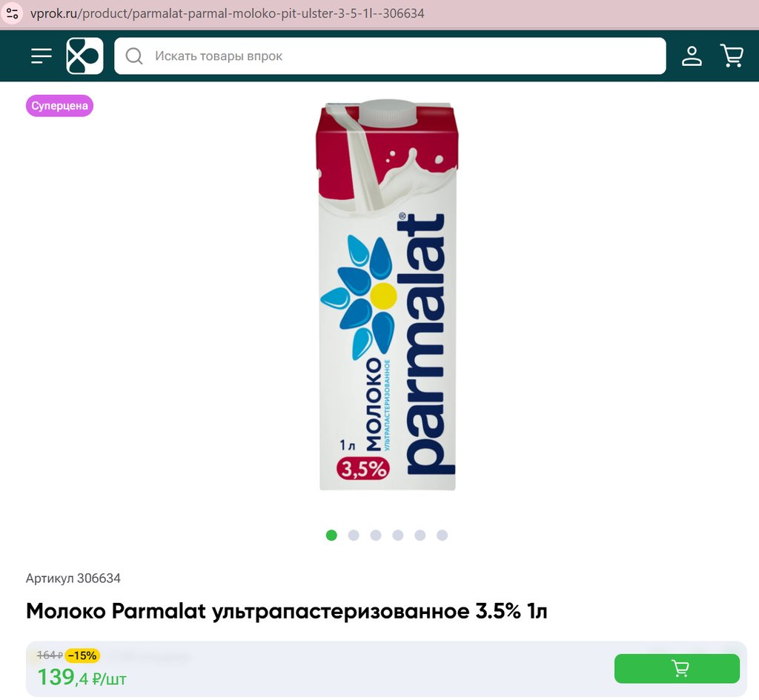Image resolution: width=759 pixels, height=700 pixels.
Task: Show the fifth product image dot
Action: coord(420,535)
